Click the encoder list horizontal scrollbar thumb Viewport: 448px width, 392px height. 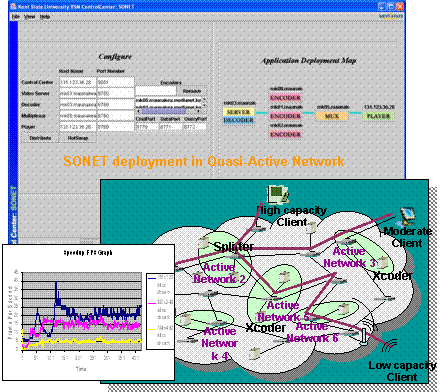pos(163,111)
